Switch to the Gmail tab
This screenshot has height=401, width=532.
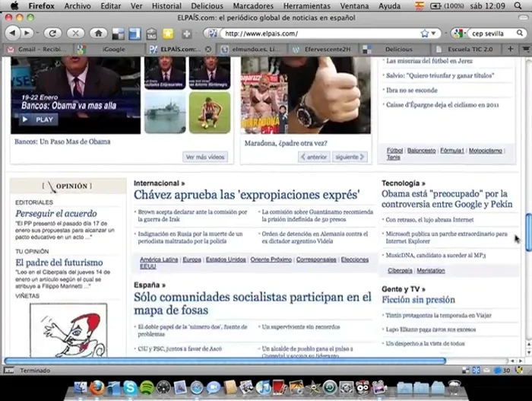pyautogui.click(x=37, y=49)
